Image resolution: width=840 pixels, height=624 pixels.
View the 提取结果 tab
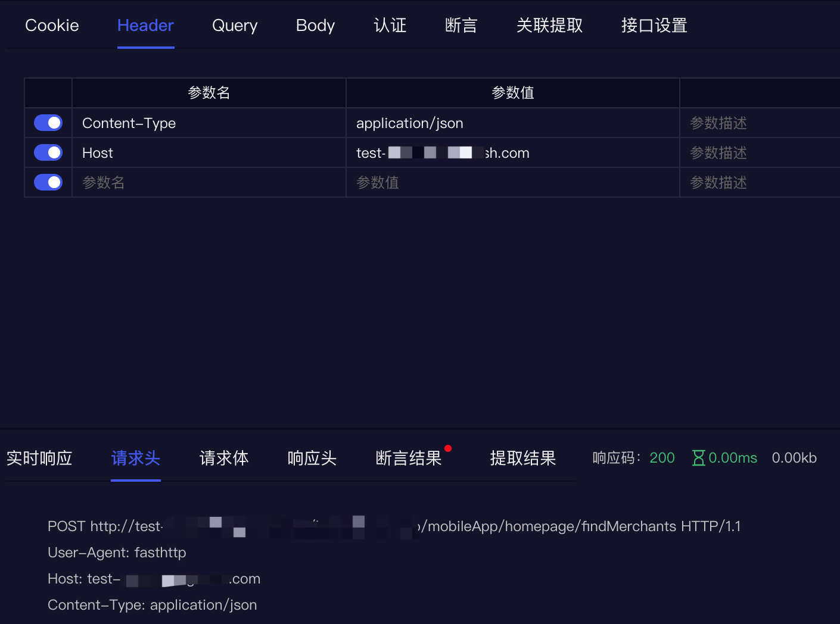click(x=523, y=458)
